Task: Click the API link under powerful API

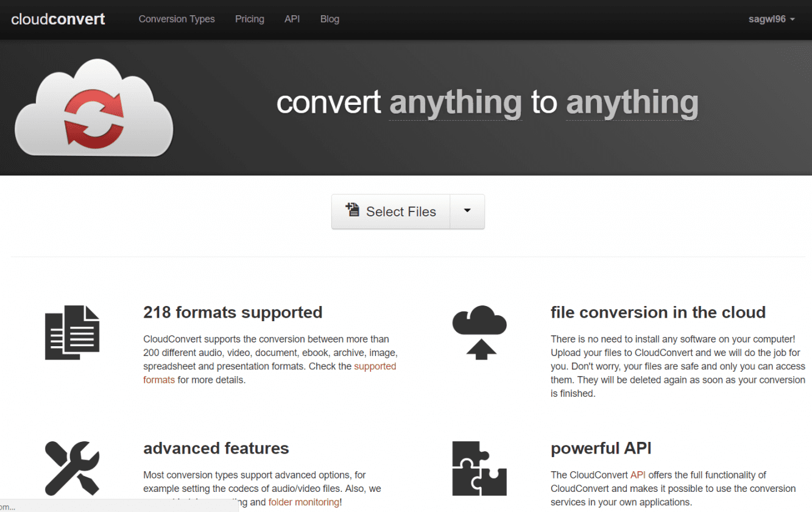Action: [637, 474]
